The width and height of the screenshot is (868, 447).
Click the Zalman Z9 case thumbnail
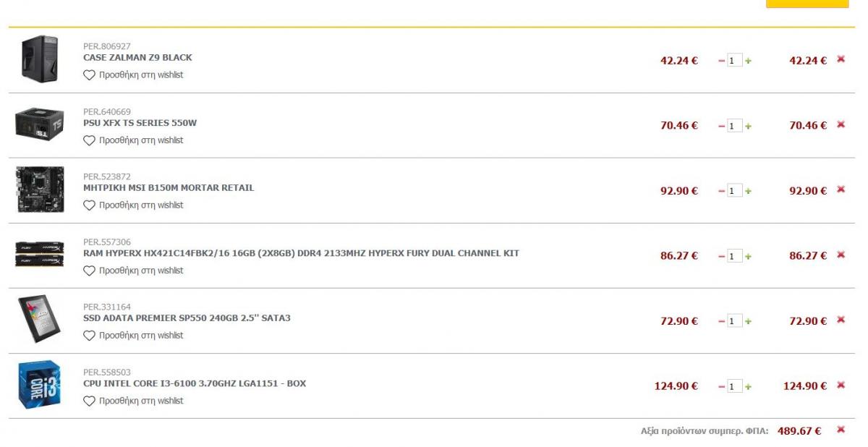pyautogui.click(x=39, y=59)
